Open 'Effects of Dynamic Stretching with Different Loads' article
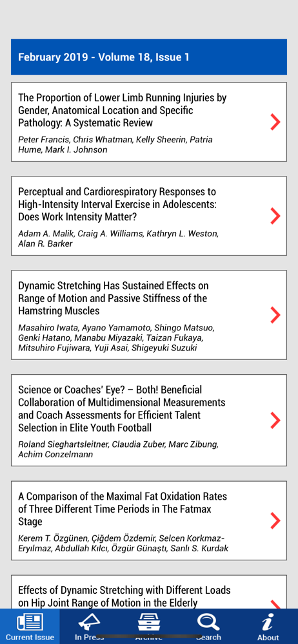The image size is (298, 644). click(124, 596)
